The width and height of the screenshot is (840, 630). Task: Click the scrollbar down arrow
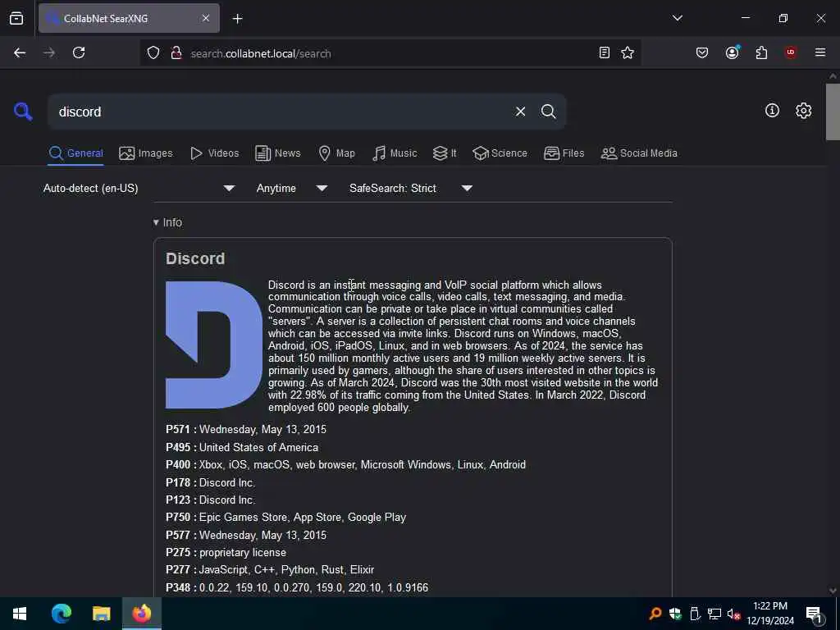tap(833, 591)
